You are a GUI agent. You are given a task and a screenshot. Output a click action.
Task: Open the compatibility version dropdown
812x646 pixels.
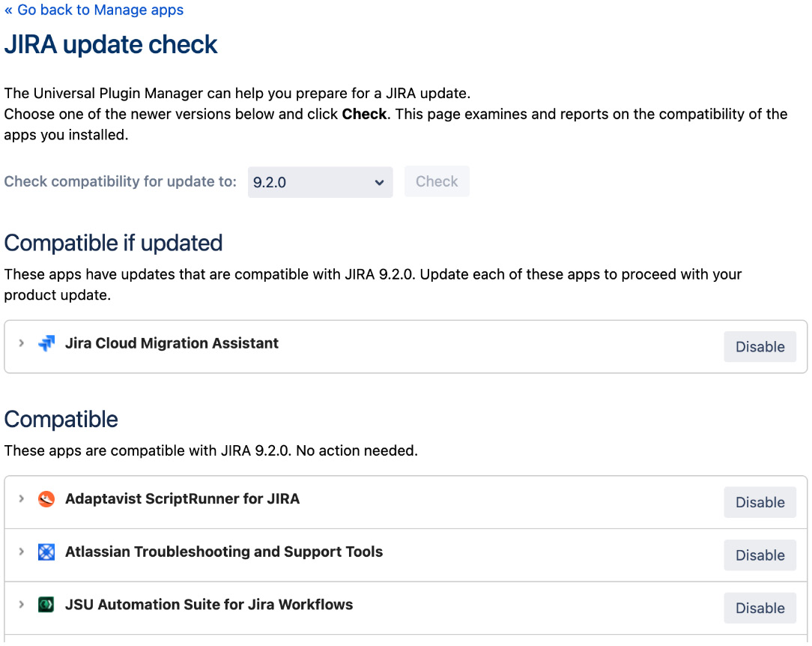(320, 181)
